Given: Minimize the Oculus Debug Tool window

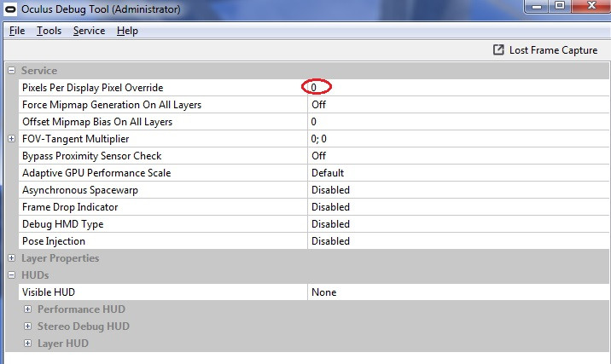Looking at the screenshot, I should point(537,6).
